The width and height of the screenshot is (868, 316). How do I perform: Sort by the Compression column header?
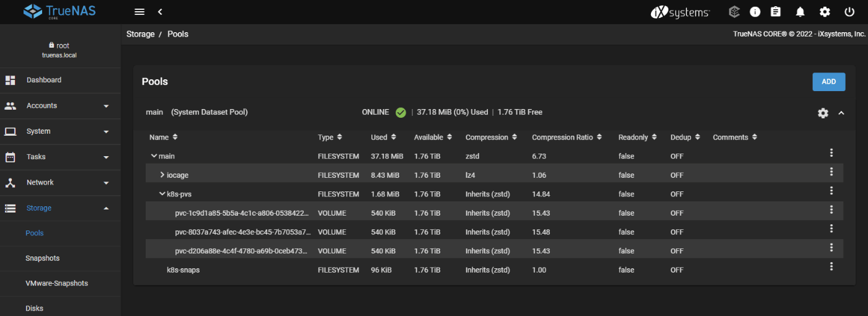491,137
